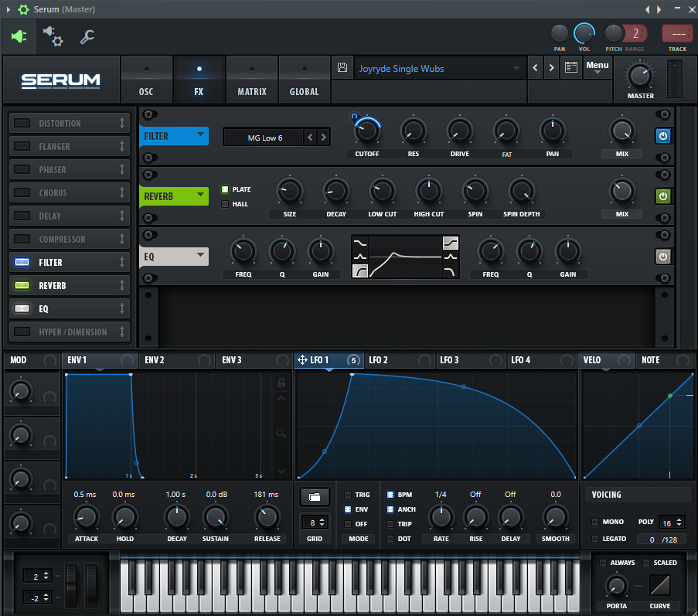Switch to the OSC tab
The image size is (698, 616).
tap(146, 80)
